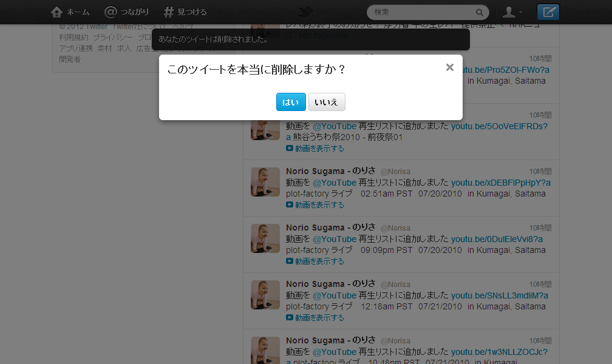
Task: Compose a new tweet
Action: (548, 12)
